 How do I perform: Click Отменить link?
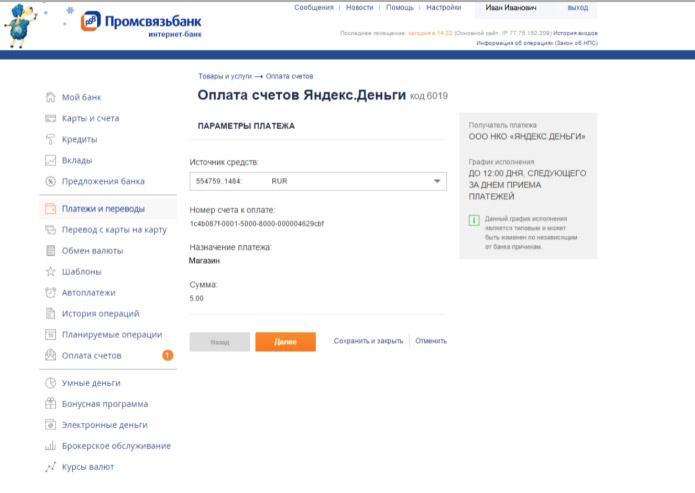click(x=431, y=341)
